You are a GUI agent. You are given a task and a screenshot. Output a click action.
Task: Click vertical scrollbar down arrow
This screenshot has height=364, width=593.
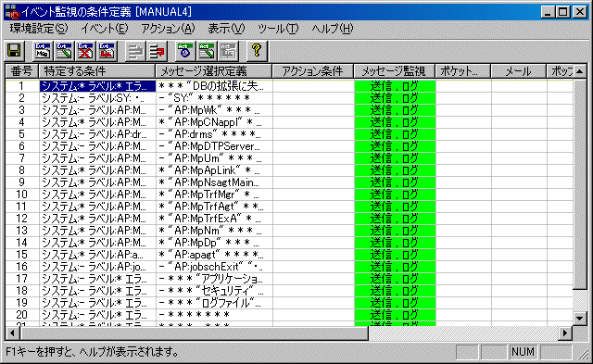(580, 319)
